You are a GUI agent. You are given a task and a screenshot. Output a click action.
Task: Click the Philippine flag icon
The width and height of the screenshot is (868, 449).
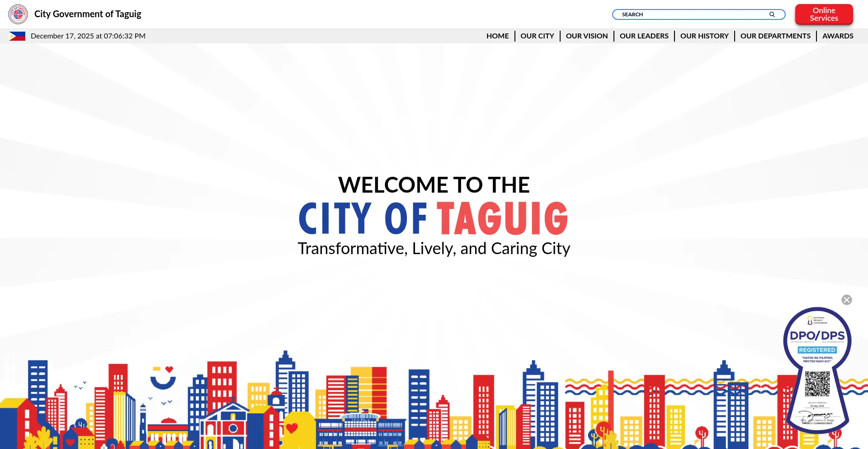18,36
